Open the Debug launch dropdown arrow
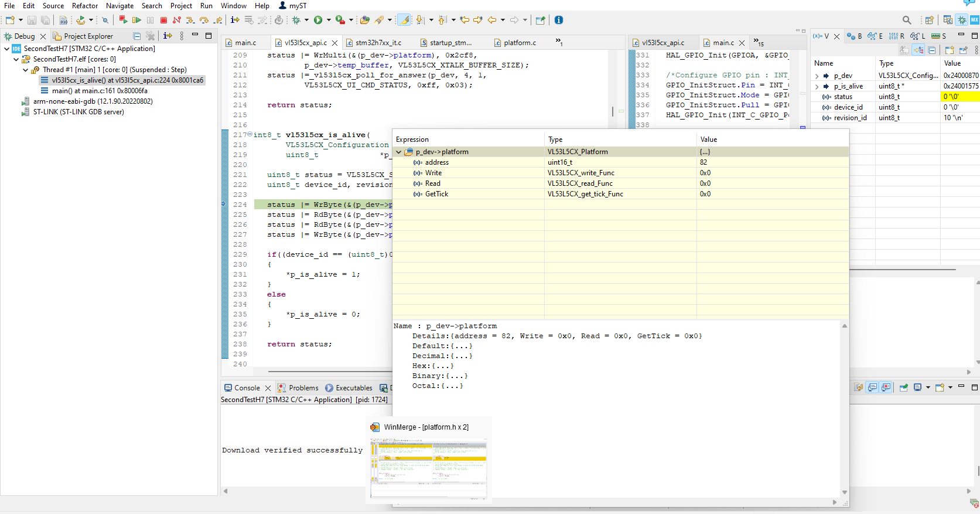The width and height of the screenshot is (980, 514). tap(306, 20)
